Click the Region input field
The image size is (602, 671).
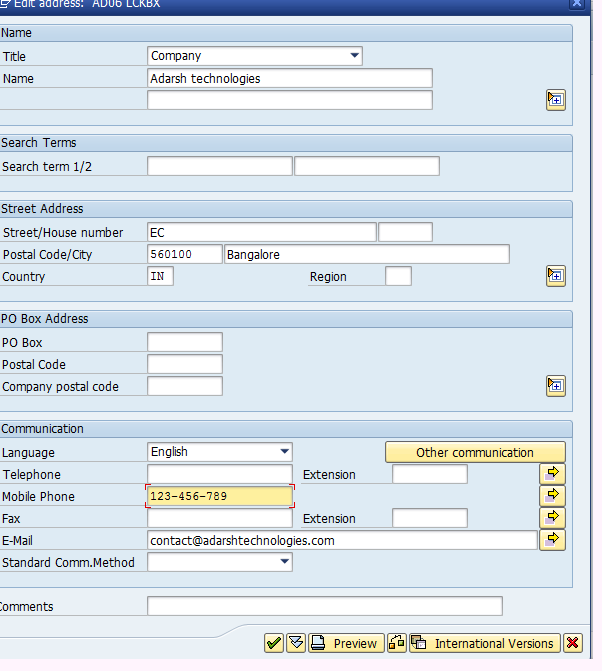coord(398,276)
